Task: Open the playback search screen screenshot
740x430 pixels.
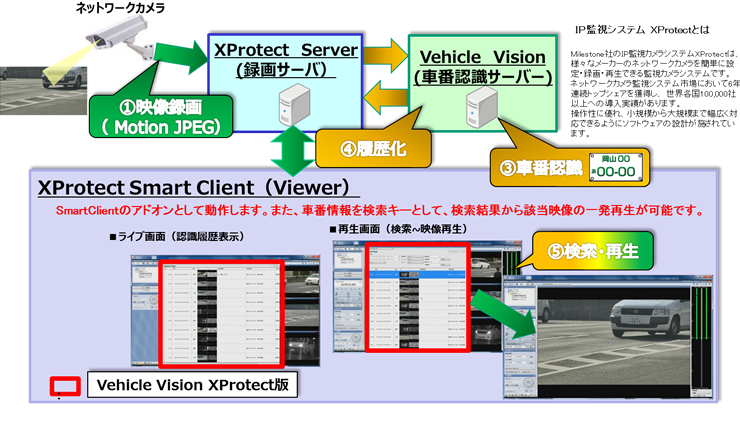Action: (x=417, y=296)
